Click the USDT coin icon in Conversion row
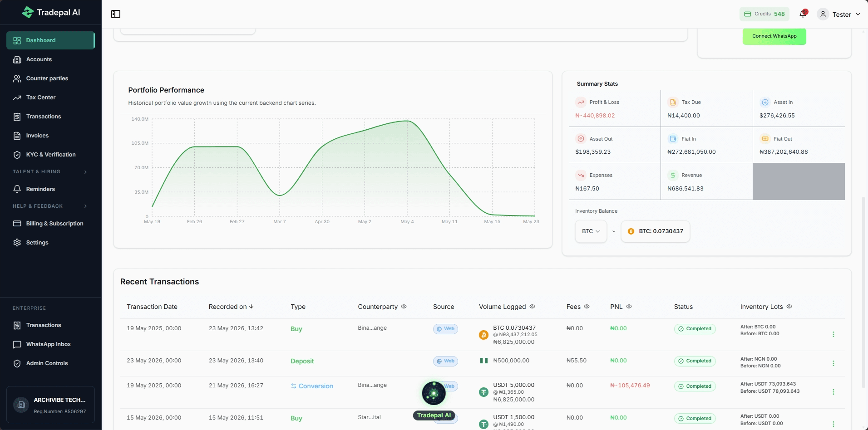The width and height of the screenshot is (868, 430). (x=483, y=392)
